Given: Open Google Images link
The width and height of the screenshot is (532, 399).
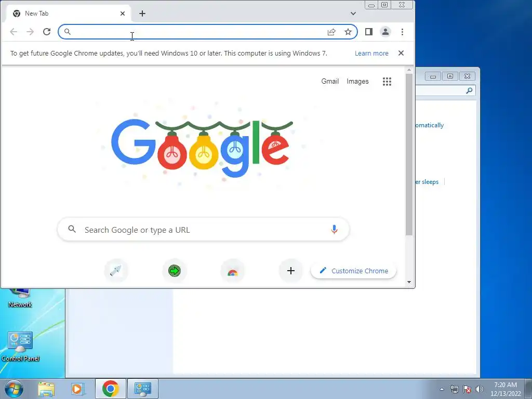Looking at the screenshot, I should point(357,82).
